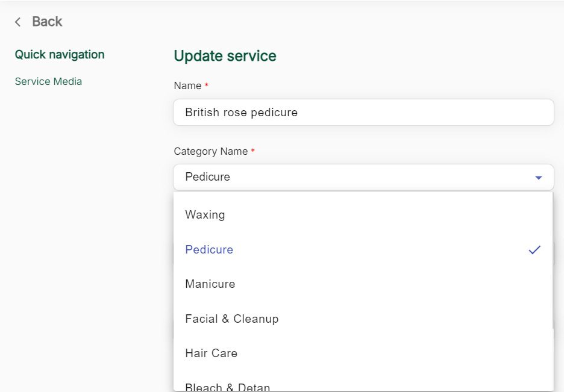Click the Name field label
The image size is (564, 392).
click(187, 86)
